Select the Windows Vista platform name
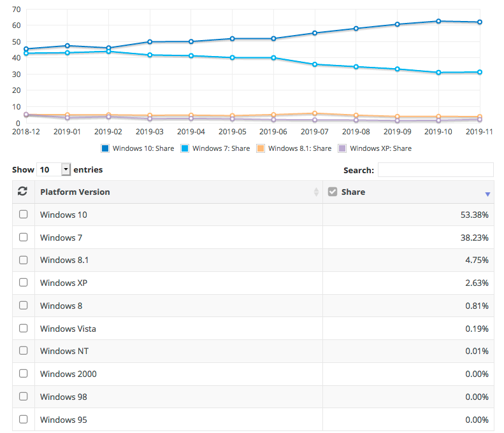The height and width of the screenshot is (433, 504). [x=68, y=329]
